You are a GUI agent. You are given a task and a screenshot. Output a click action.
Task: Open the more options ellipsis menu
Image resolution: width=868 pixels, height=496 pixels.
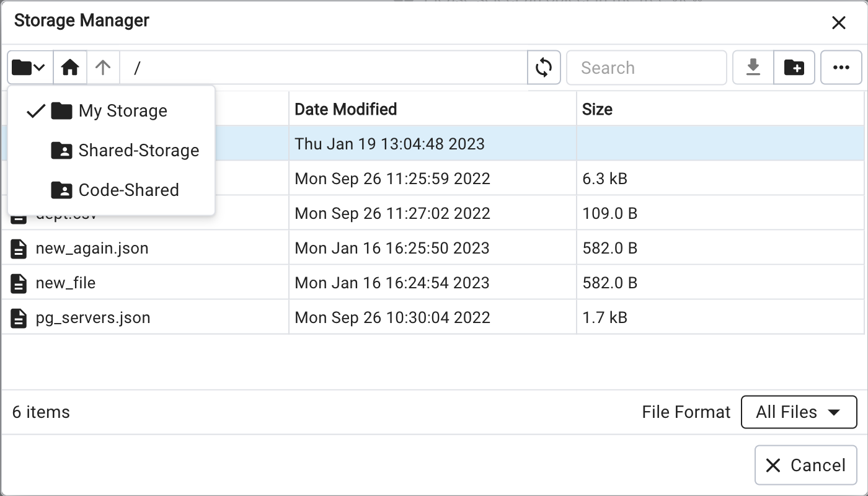click(841, 68)
